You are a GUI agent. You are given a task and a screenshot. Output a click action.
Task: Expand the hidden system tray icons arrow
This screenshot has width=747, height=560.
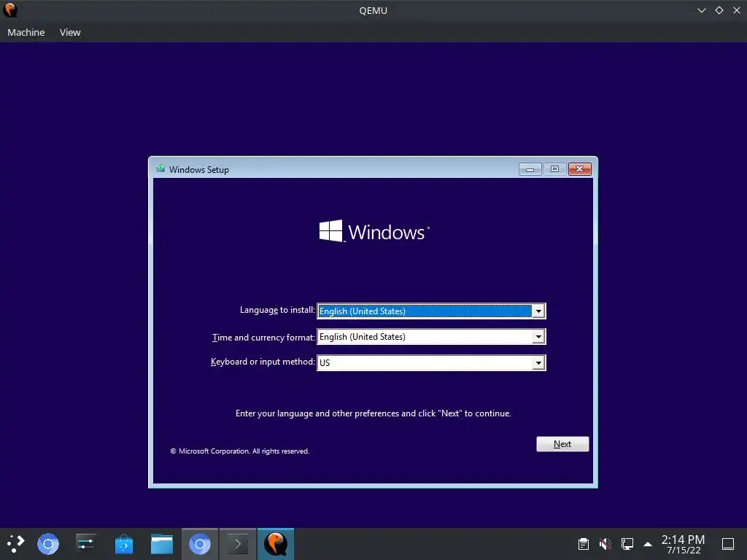(648, 544)
